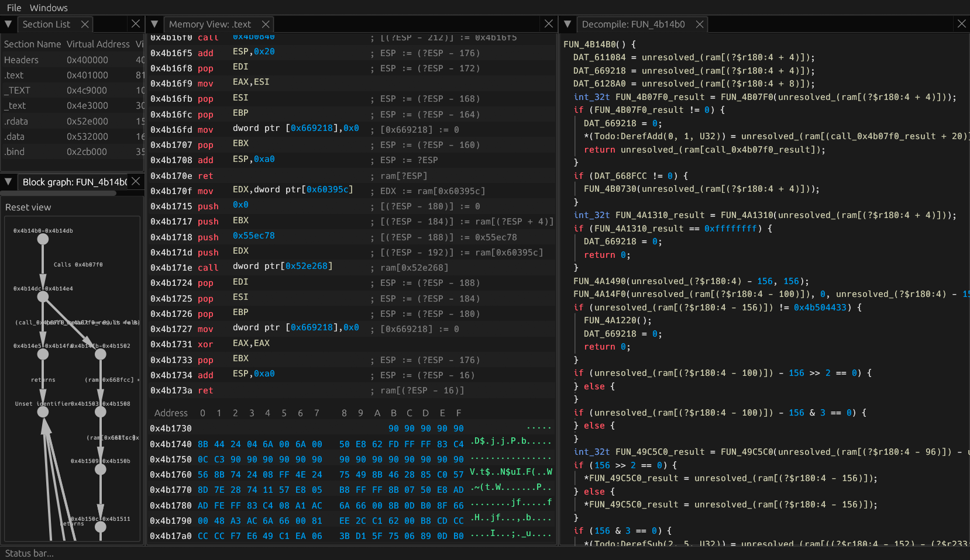The image size is (970, 560).
Task: Open the Windows menu
Action: click(x=49, y=8)
